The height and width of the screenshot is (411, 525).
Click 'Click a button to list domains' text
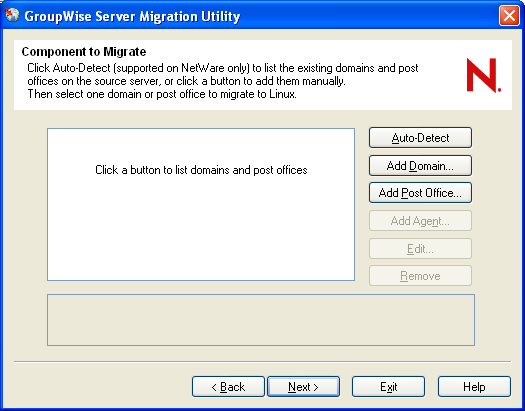[201, 170]
